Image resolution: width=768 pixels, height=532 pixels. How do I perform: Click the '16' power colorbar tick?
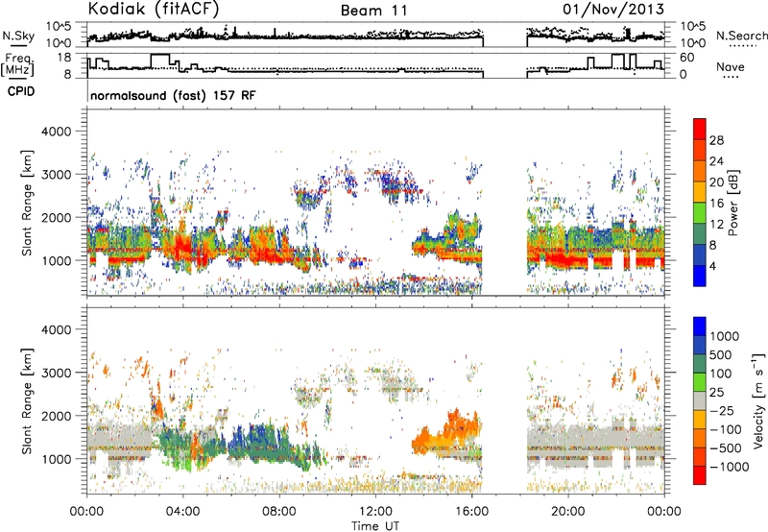[716, 204]
